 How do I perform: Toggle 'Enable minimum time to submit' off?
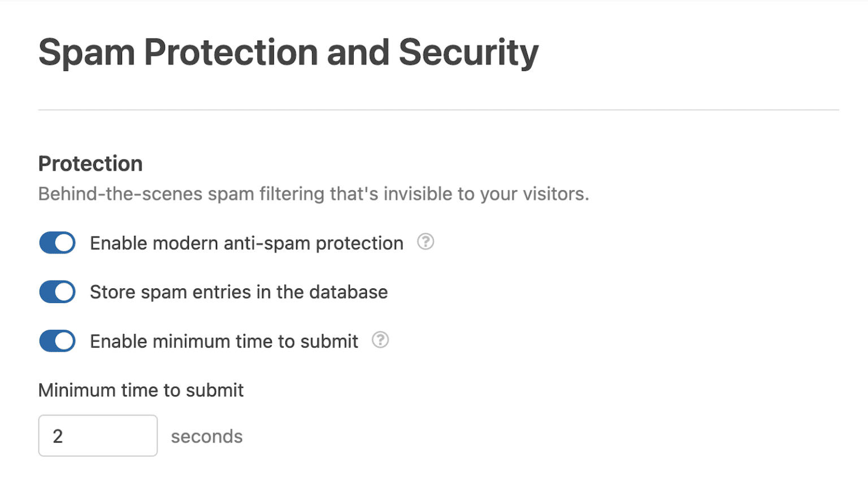(x=57, y=341)
